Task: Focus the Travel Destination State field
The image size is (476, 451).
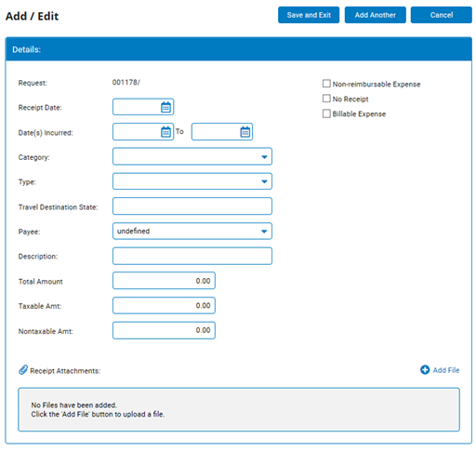Action: (x=192, y=206)
